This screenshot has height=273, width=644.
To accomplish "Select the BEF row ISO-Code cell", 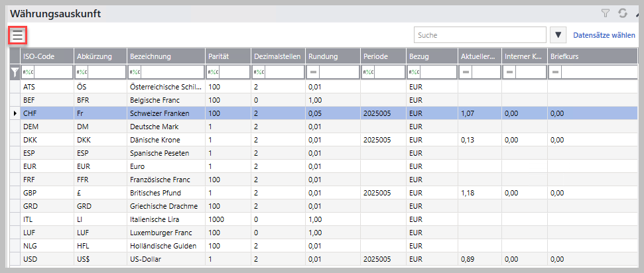I will tap(47, 100).
